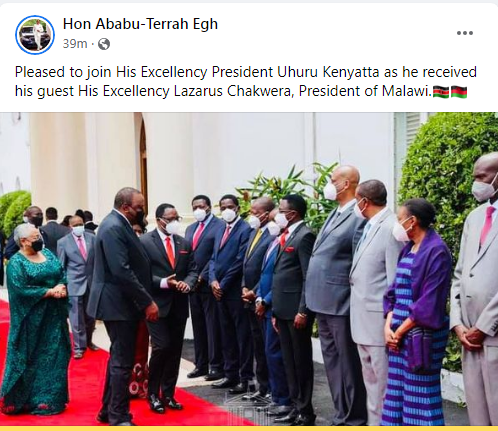The width and height of the screenshot is (498, 431).
Task: Click the Kenyan flag emoji
Action: click(x=441, y=92)
